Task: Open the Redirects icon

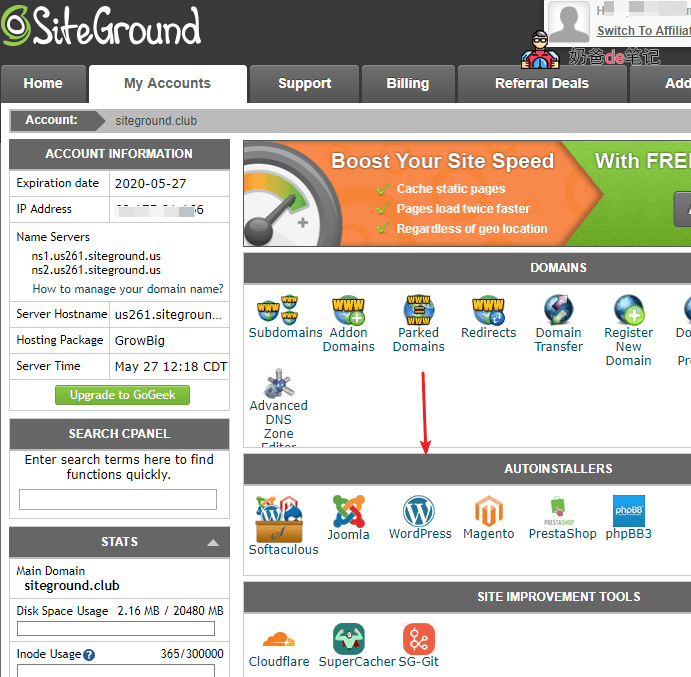Action: point(488,309)
